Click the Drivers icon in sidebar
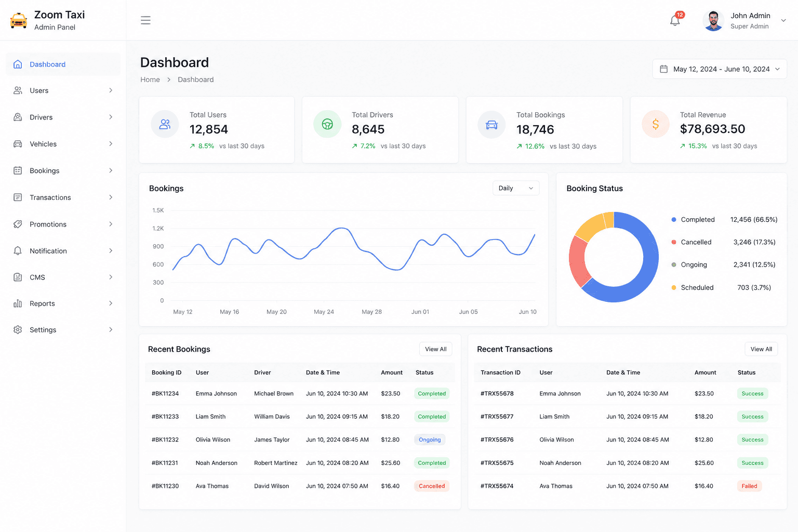Image resolution: width=798 pixels, height=532 pixels. click(x=18, y=117)
